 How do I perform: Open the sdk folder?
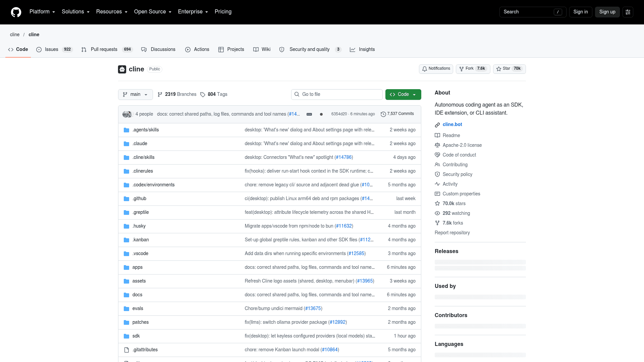(x=136, y=336)
